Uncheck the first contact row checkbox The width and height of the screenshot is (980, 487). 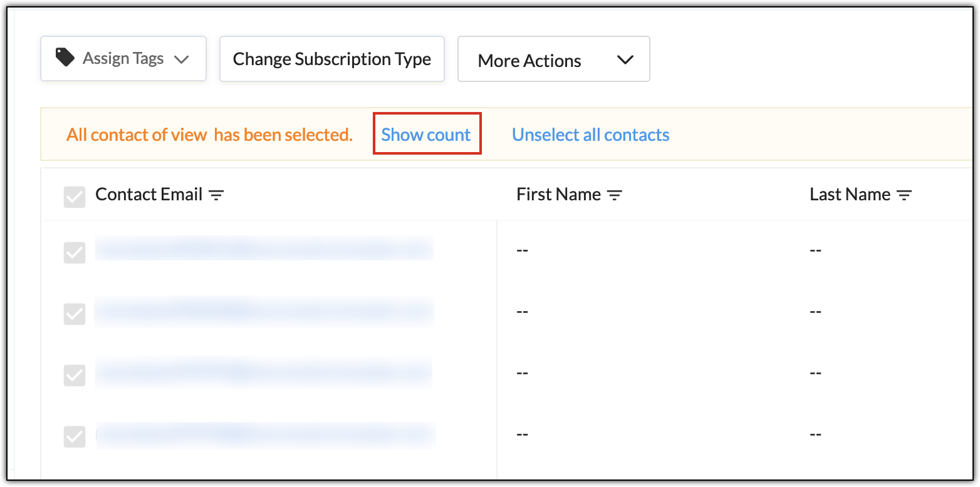pyautogui.click(x=75, y=252)
